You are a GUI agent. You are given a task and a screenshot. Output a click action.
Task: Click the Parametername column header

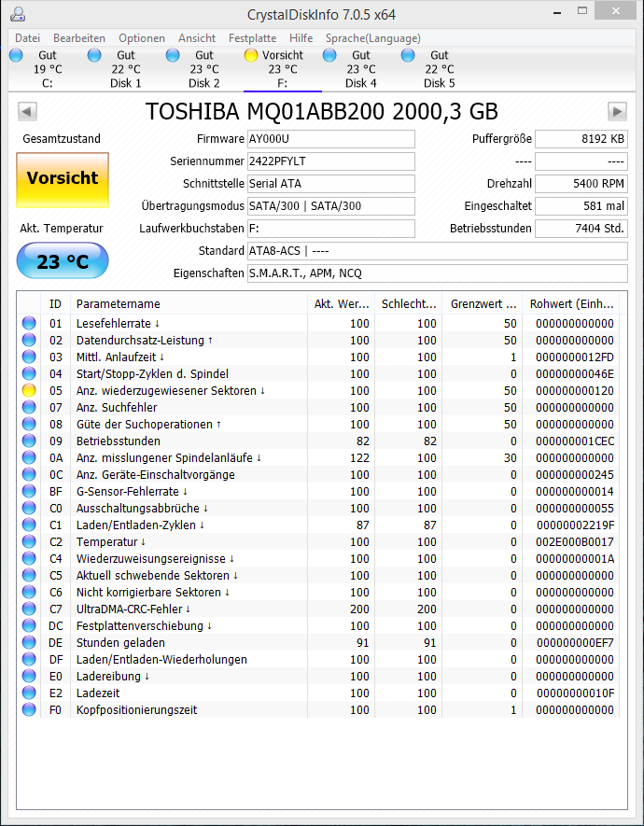[189, 304]
